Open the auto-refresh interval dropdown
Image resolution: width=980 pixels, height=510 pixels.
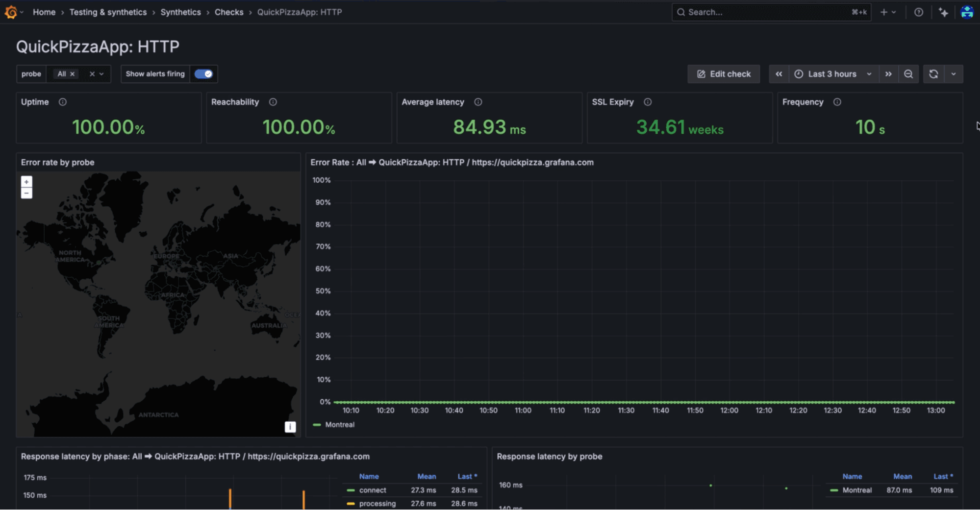[x=954, y=74]
